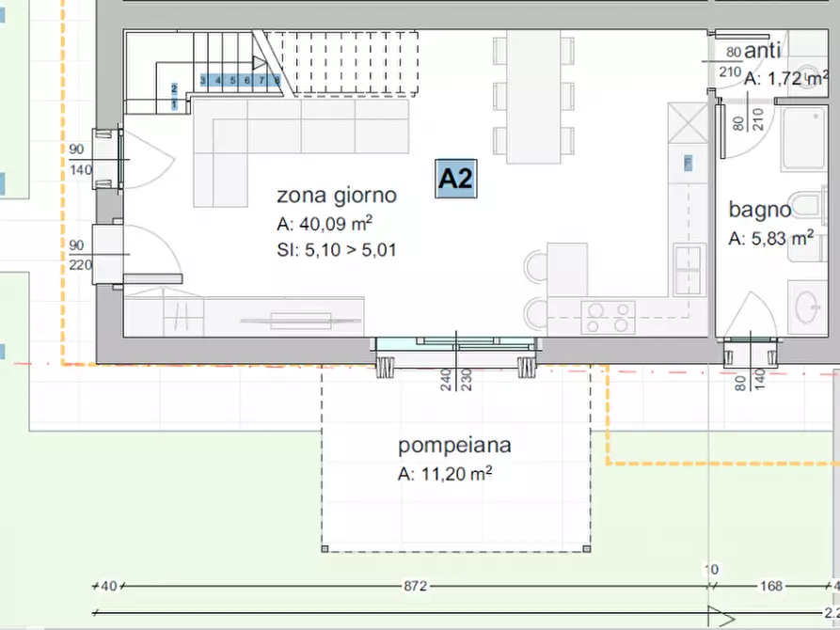Click the "A: 40,09 m²" area text
840x630 pixels.
pyautogui.click(x=325, y=224)
